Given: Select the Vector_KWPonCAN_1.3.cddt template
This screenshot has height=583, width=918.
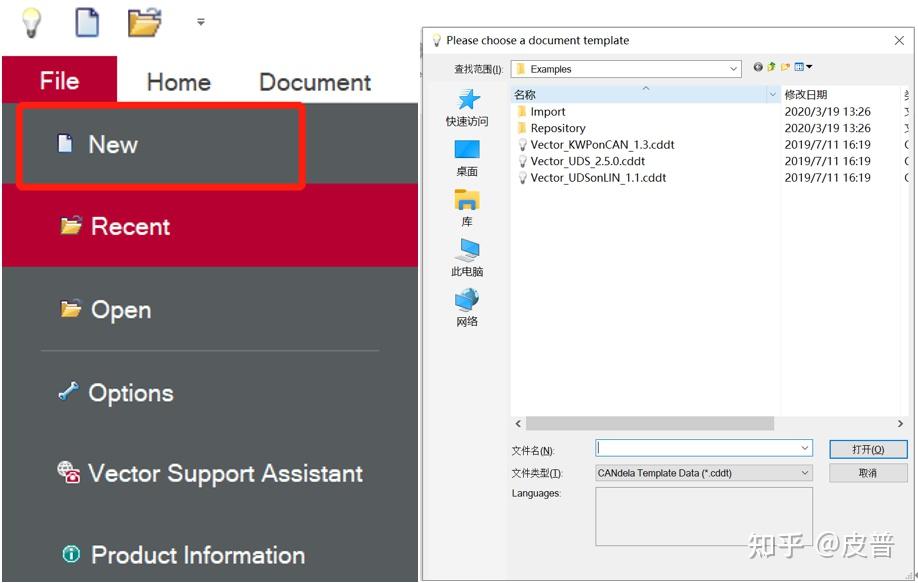Looking at the screenshot, I should coord(596,145).
